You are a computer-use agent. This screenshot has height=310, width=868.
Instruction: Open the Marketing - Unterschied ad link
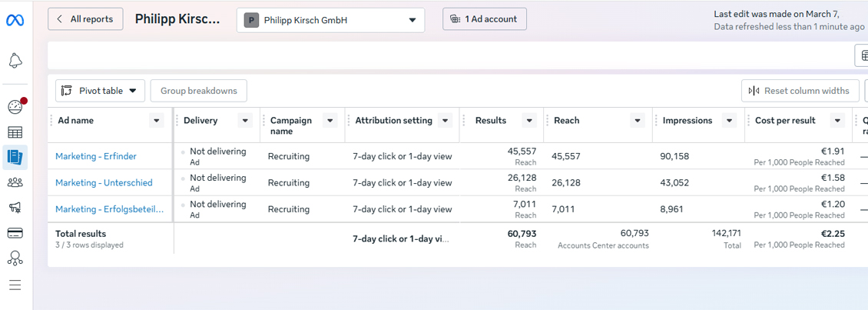104,183
